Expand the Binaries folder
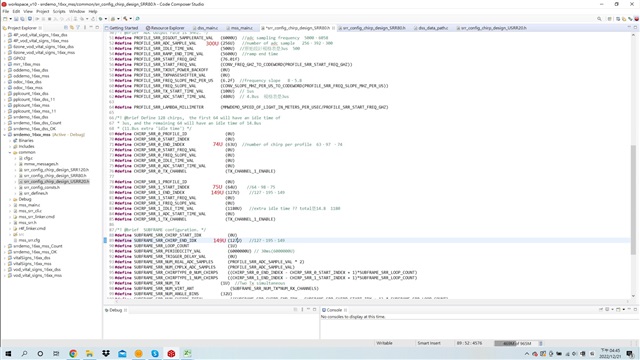 [10, 140]
